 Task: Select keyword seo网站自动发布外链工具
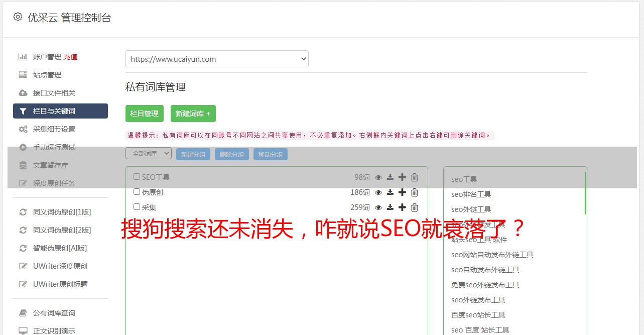coord(492,255)
